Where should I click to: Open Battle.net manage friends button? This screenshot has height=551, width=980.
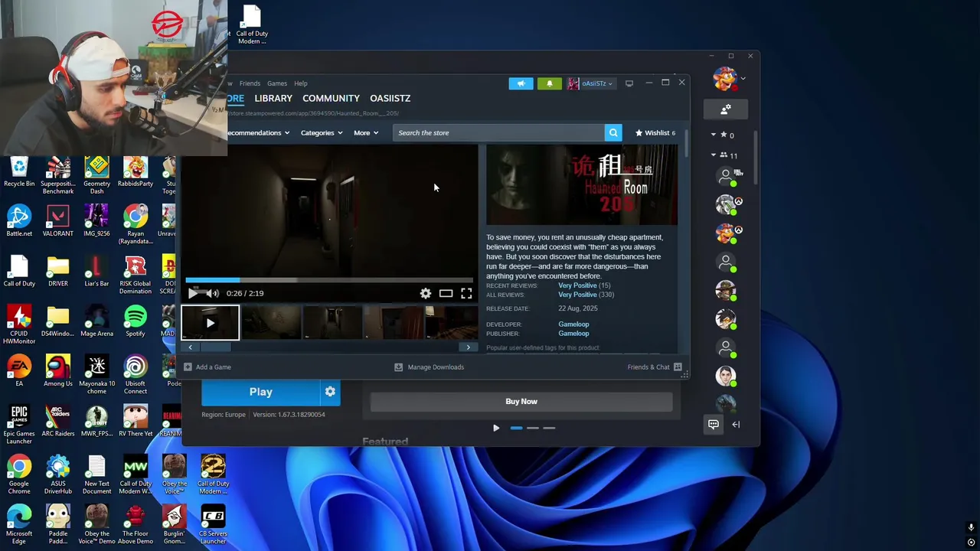click(x=726, y=109)
